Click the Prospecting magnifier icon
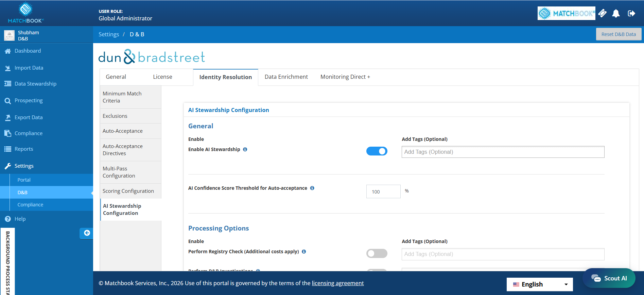The height and width of the screenshot is (295, 644). (7, 100)
